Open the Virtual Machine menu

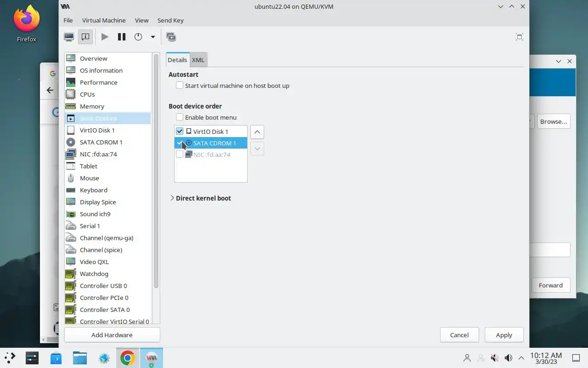click(104, 20)
